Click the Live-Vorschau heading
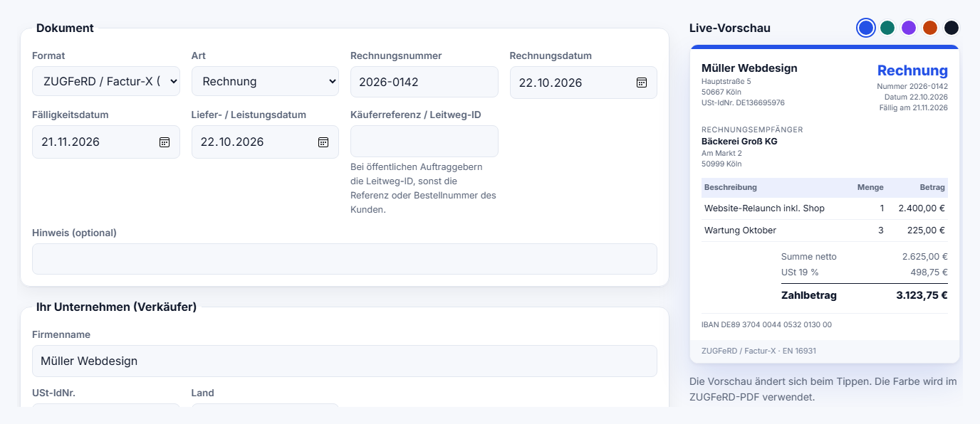The height and width of the screenshot is (424, 980). click(x=730, y=28)
